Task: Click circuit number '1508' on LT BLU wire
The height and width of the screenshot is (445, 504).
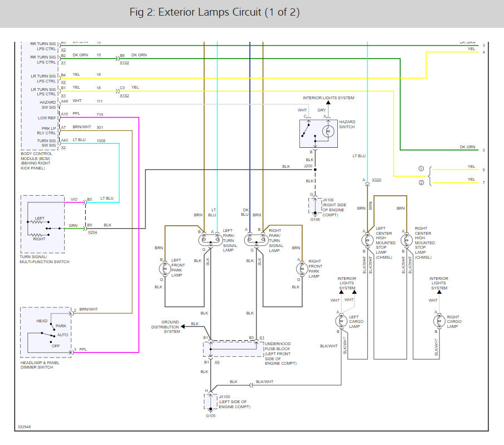Action: point(101,141)
